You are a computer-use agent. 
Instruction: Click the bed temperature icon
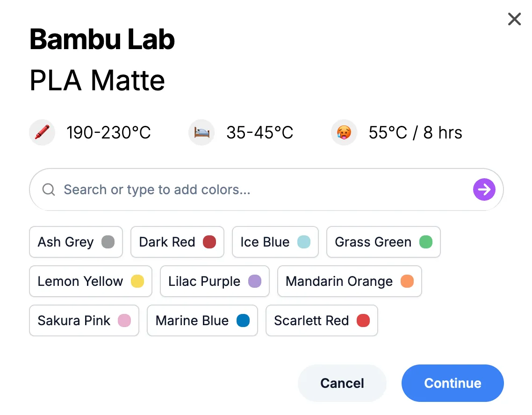tap(201, 132)
